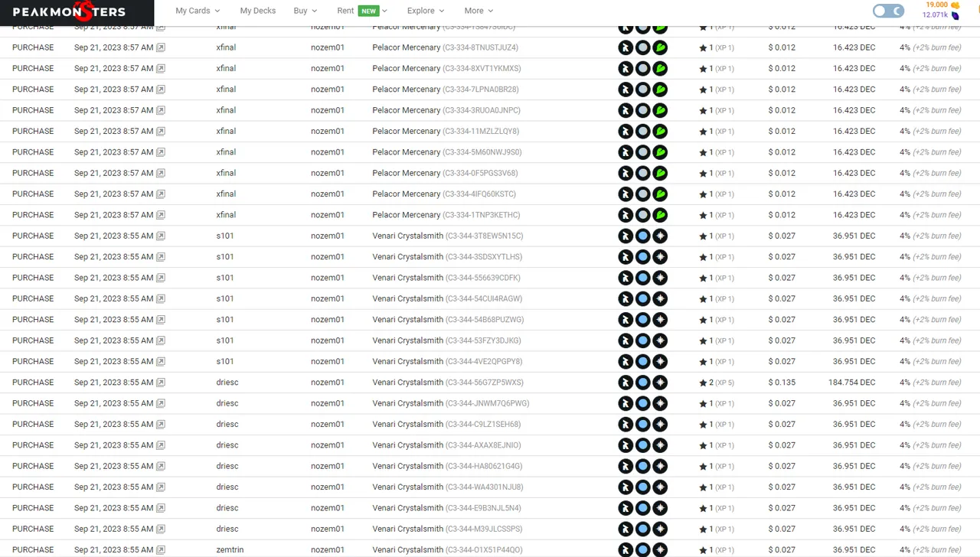Image resolution: width=980 pixels, height=557 pixels.
Task: Click white Life element icon in C3-344-JNWM7Q6PWG row
Action: (x=660, y=403)
